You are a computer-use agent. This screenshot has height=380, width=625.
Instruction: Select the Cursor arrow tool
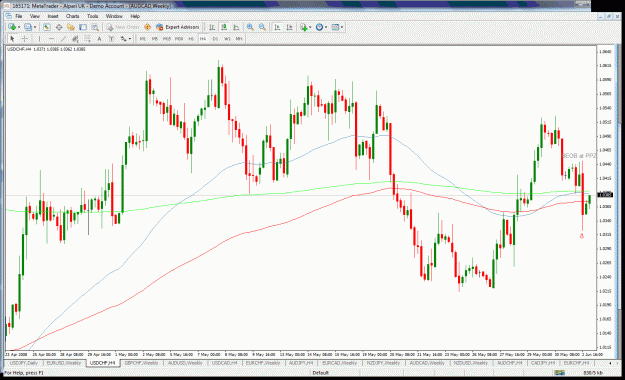(12, 39)
